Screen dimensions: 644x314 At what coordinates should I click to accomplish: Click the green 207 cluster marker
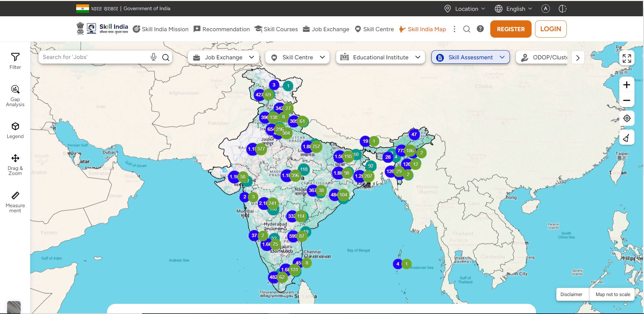pos(368,176)
